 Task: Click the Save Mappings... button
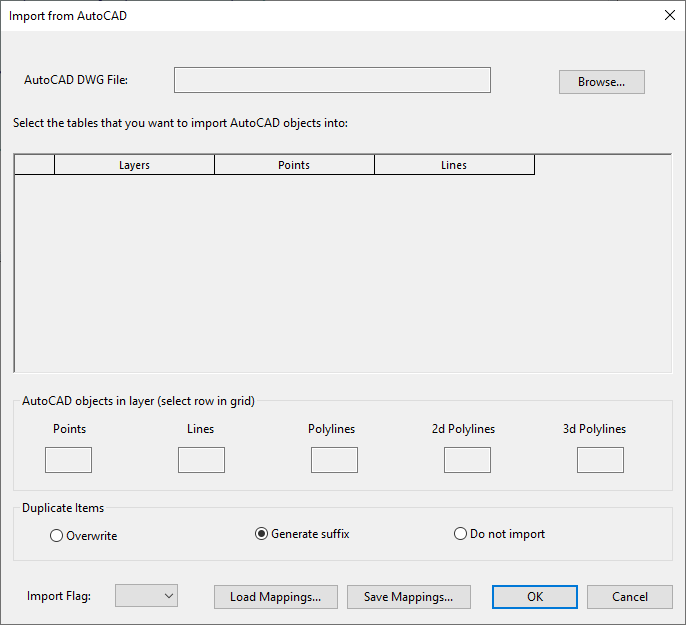[409, 597]
